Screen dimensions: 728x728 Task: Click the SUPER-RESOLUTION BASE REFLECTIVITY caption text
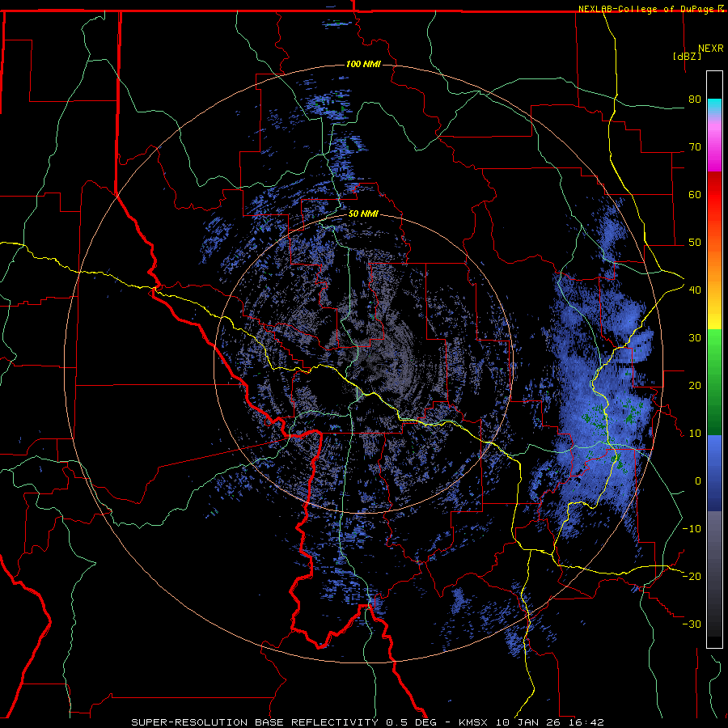pos(255,722)
